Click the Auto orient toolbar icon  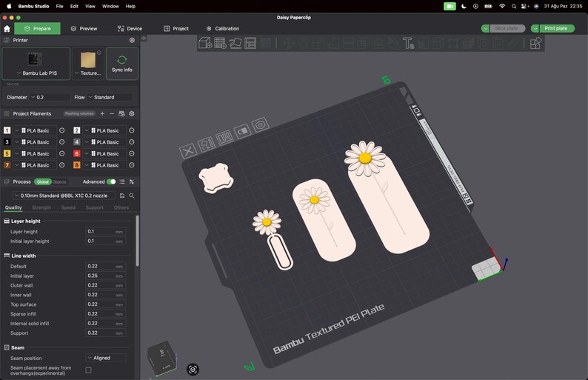click(235, 43)
